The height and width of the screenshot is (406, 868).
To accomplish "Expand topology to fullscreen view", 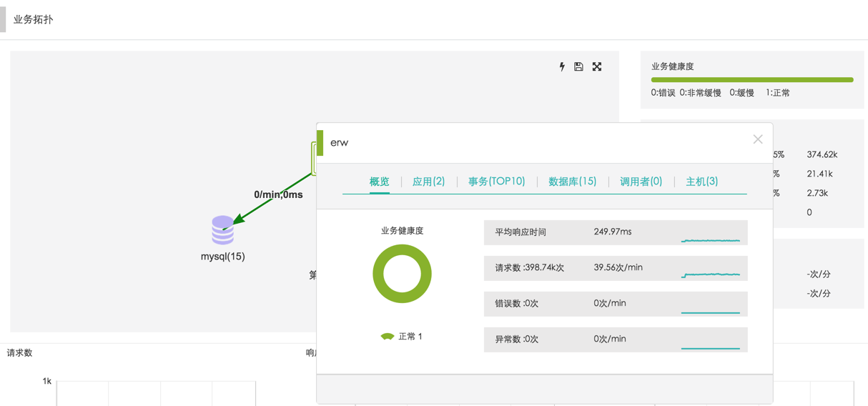I will click(597, 66).
